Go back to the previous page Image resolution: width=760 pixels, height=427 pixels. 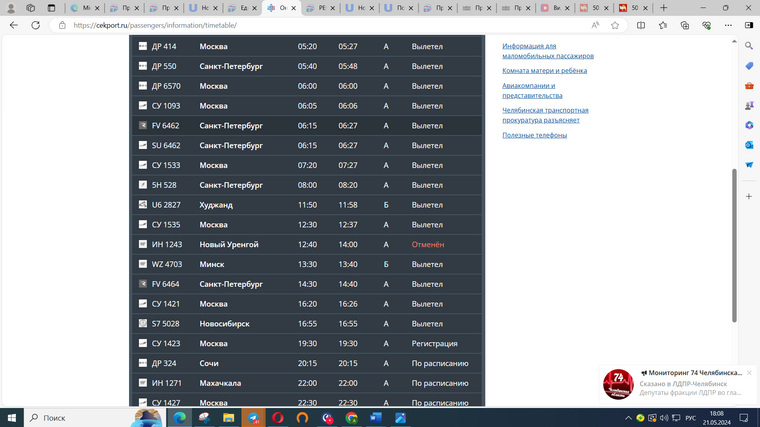pyautogui.click(x=14, y=25)
